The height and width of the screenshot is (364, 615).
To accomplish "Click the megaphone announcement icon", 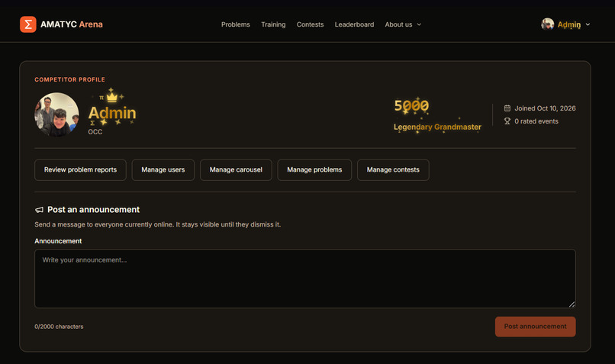I will click(39, 210).
